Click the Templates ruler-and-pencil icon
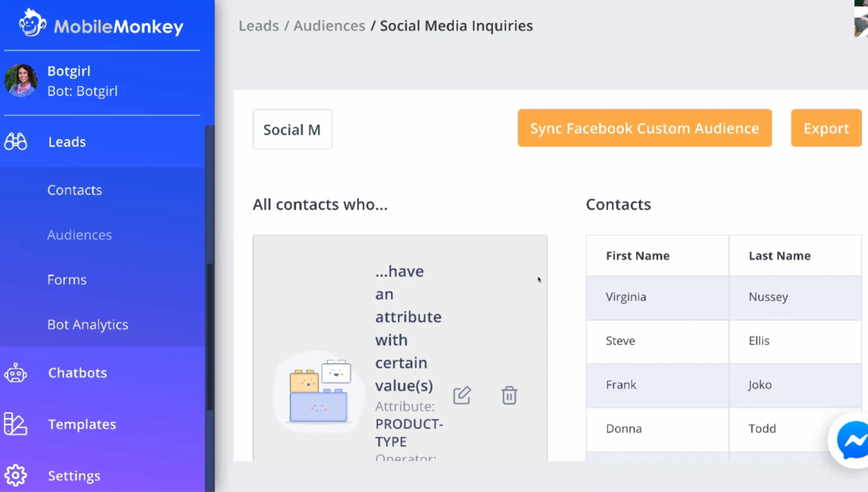This screenshot has width=868, height=492. [x=15, y=424]
